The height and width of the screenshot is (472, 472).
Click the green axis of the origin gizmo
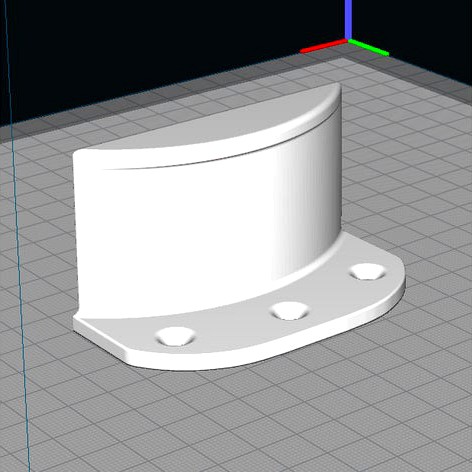pyautogui.click(x=369, y=48)
